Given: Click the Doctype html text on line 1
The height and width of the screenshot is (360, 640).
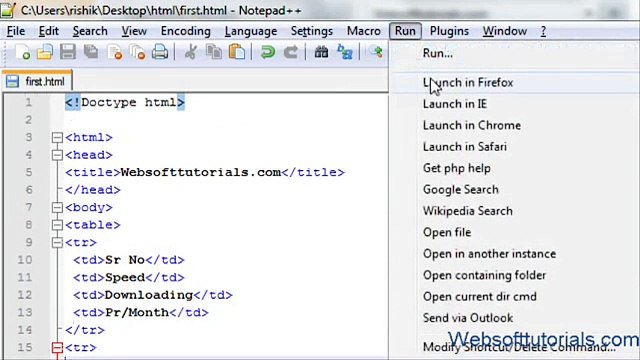Looking at the screenshot, I should click(x=125, y=102).
